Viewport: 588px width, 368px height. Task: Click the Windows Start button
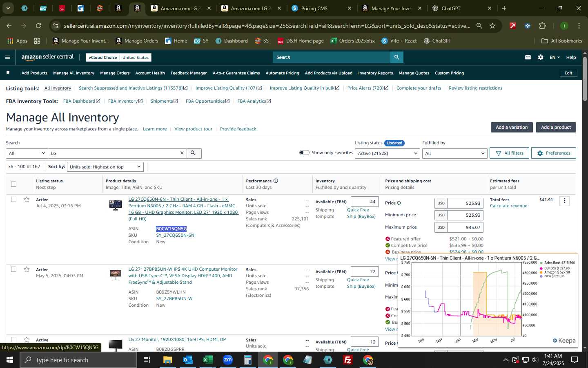click(x=10, y=360)
